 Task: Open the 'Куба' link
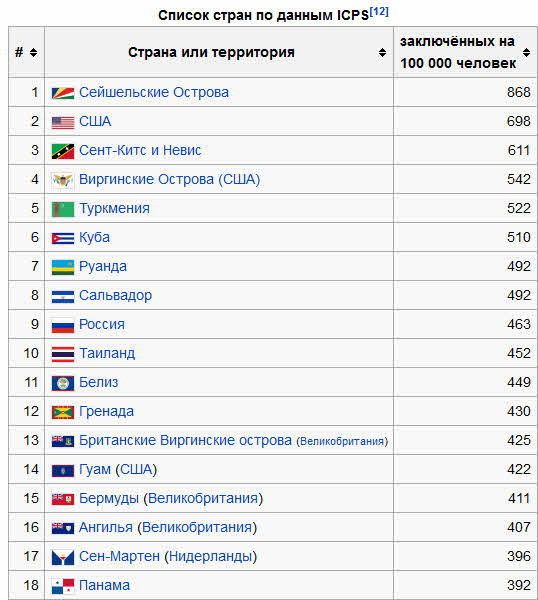(x=94, y=237)
